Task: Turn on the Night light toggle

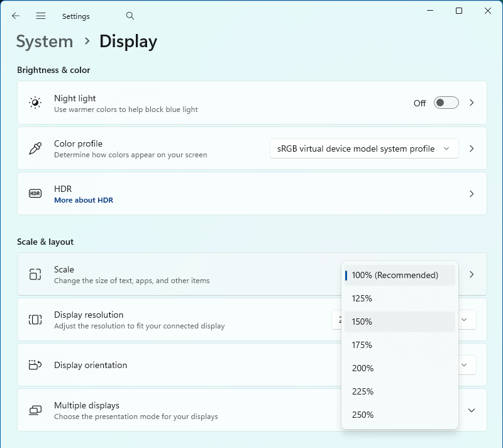Action: pyautogui.click(x=446, y=103)
